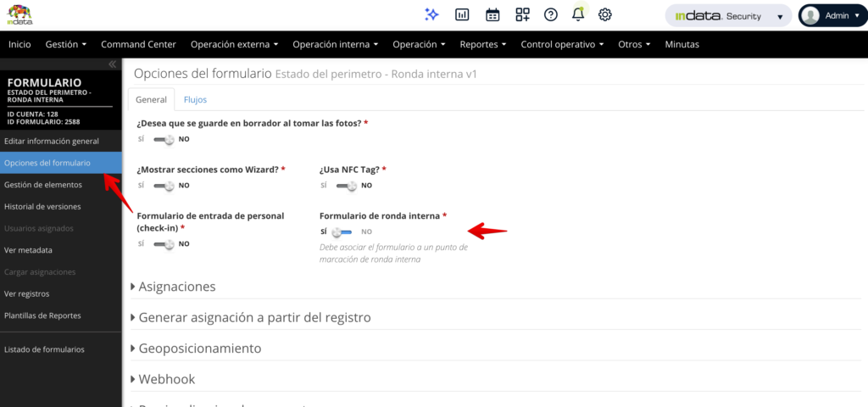Expand the Asignaciones section
This screenshot has height=407, width=868.
[x=175, y=287]
